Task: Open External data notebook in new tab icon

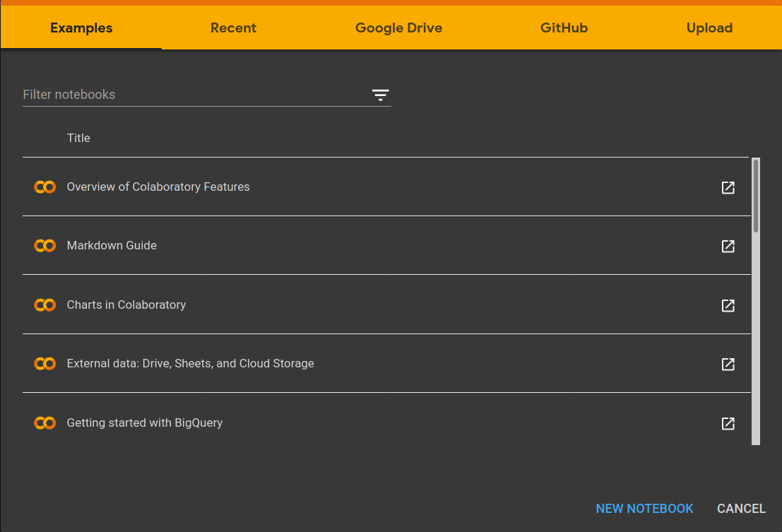Action: [x=728, y=365]
